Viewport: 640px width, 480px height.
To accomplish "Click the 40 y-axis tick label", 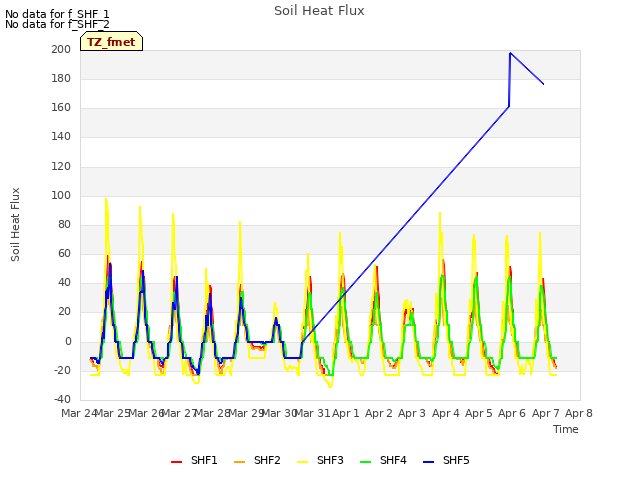I will 64,282.
